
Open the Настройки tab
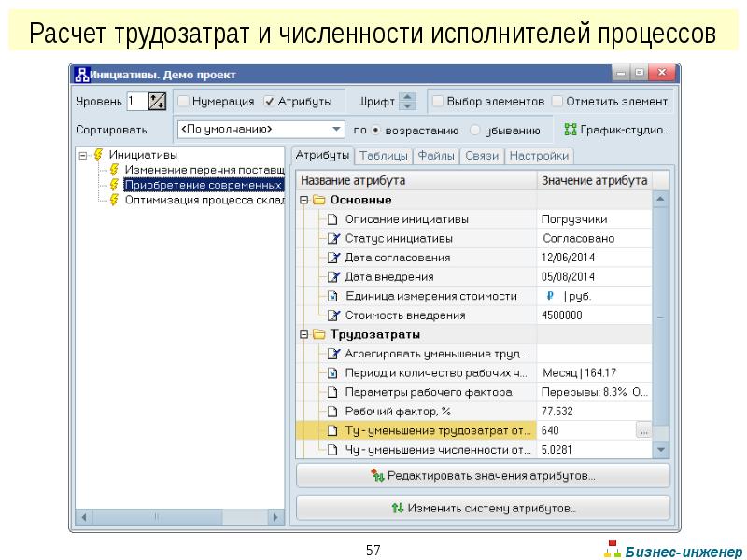(x=539, y=156)
